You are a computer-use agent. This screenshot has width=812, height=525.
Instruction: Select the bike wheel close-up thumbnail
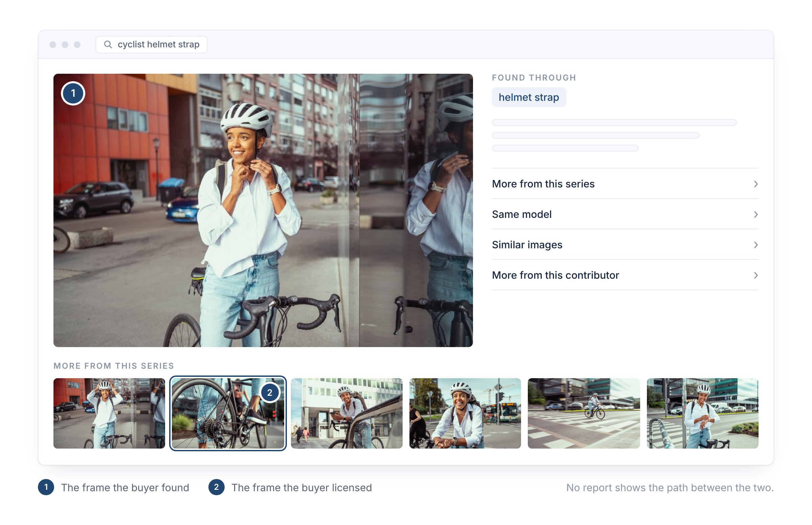[x=228, y=413]
